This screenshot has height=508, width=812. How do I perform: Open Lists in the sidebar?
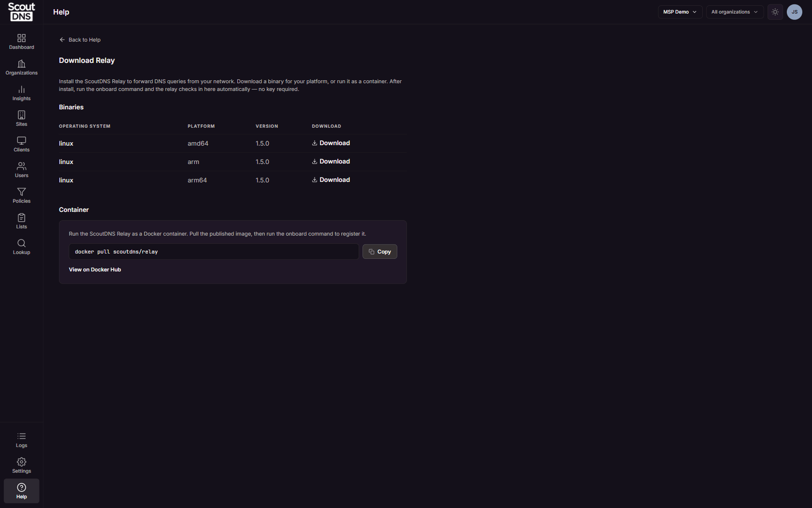[21, 221]
